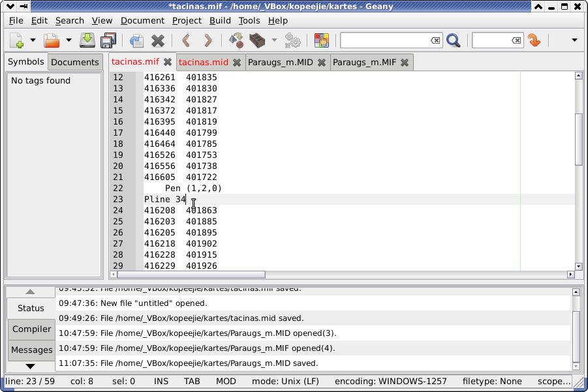This screenshot has width=588, height=392.
Task: Click the editor horizontal scrollbar thumb
Action: coord(191,275)
